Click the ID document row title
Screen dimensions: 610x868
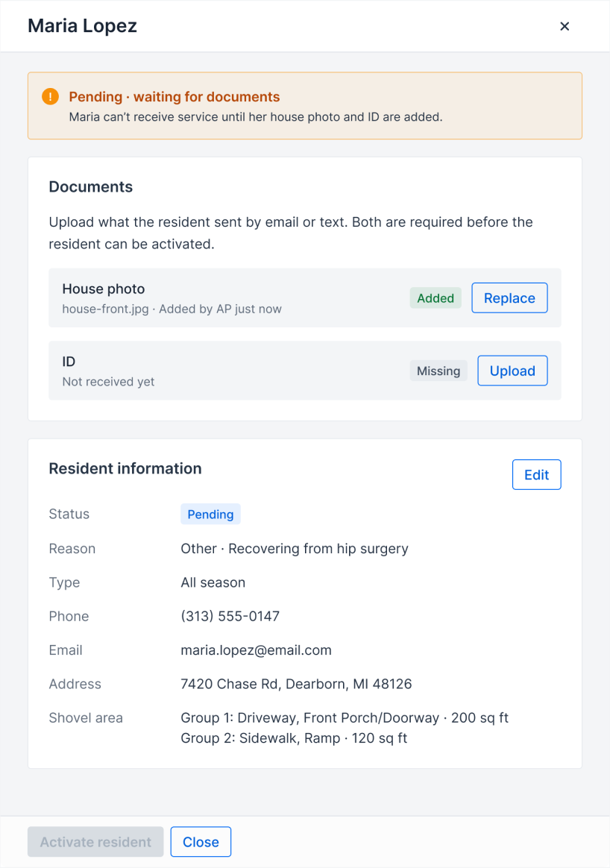pos(69,362)
